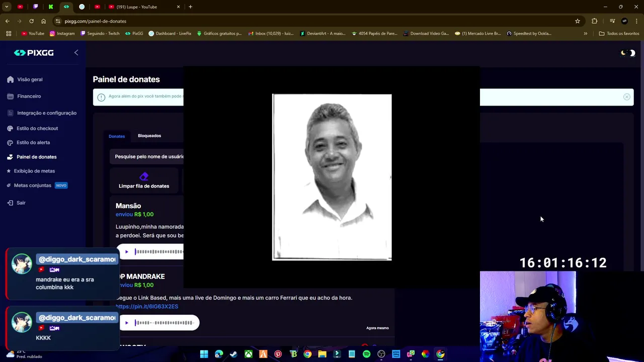
Task: Go back in browser history
Action: (7, 21)
